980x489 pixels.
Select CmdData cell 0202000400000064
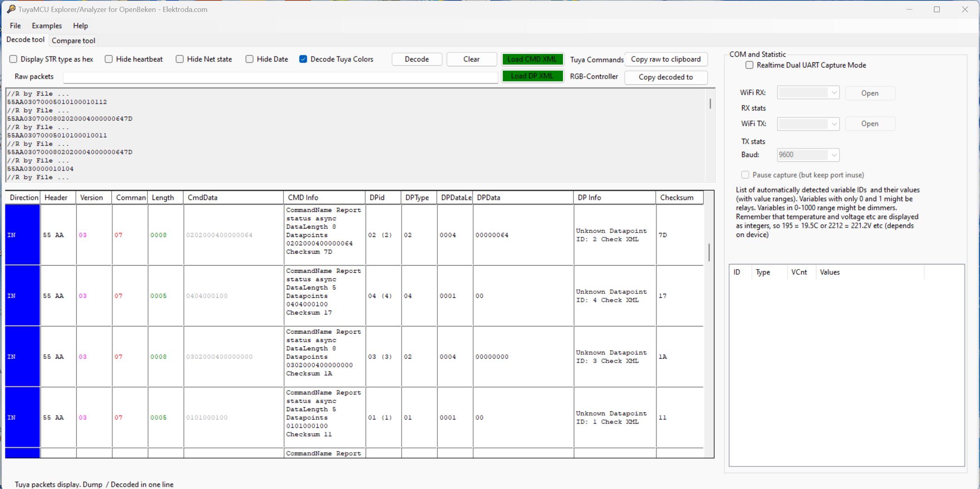click(x=234, y=235)
